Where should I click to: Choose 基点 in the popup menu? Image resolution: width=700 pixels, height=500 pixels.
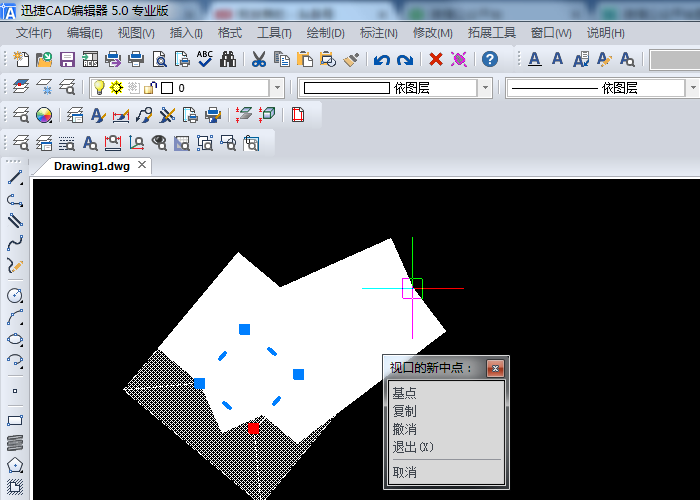click(404, 393)
